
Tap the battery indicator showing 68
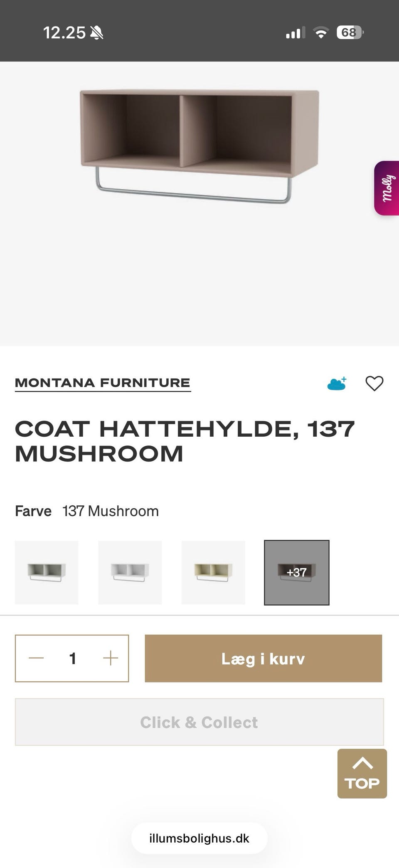(350, 32)
